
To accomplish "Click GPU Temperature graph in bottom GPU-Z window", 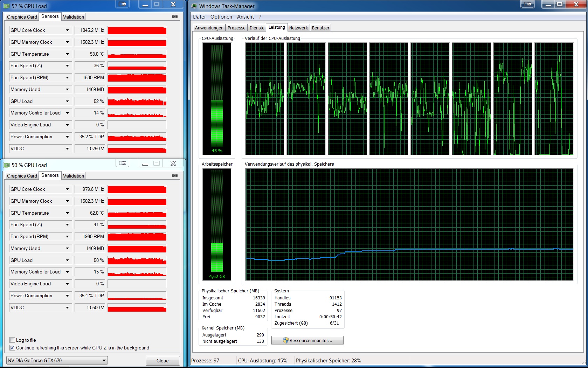I will (x=137, y=213).
